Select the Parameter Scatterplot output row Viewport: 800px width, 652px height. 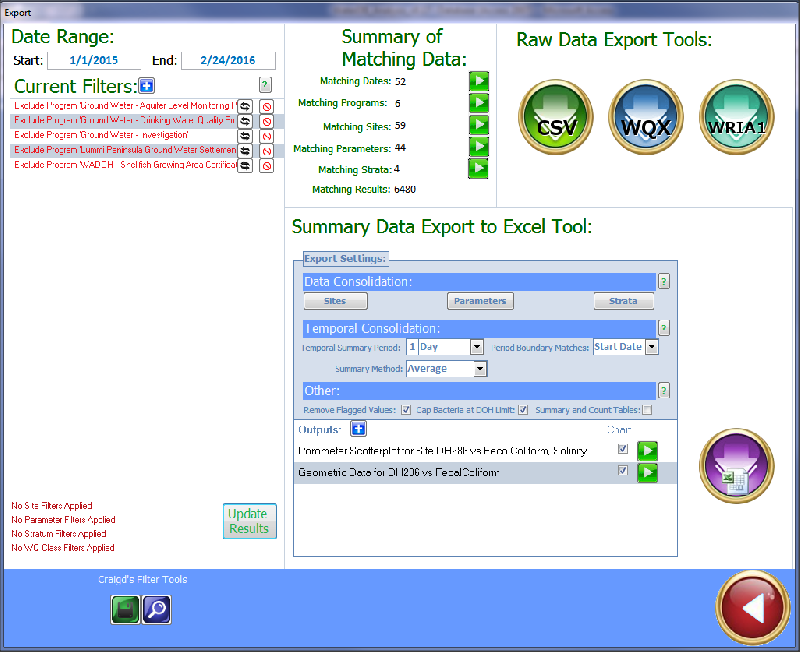tap(486, 451)
